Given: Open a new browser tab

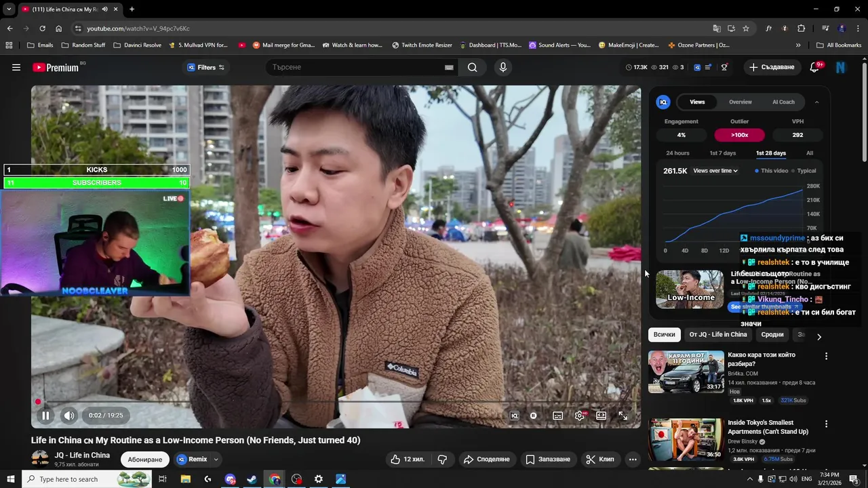Looking at the screenshot, I should coord(132,9).
